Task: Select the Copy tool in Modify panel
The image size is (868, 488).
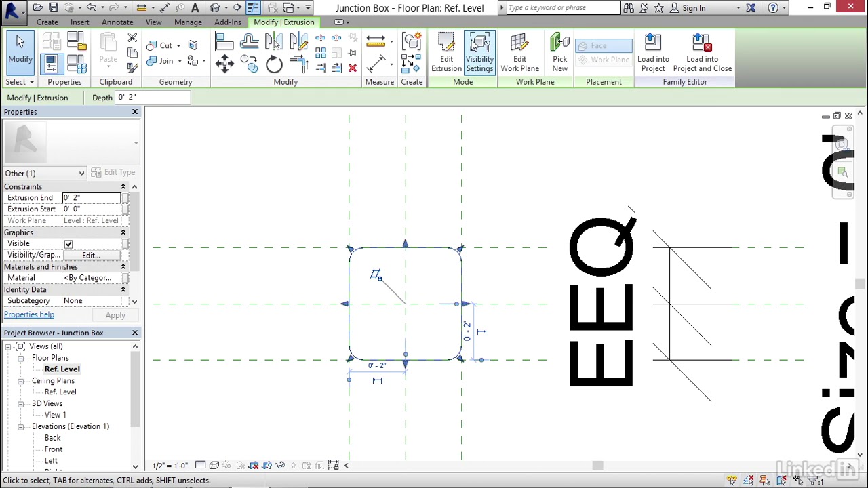Action: pos(249,64)
